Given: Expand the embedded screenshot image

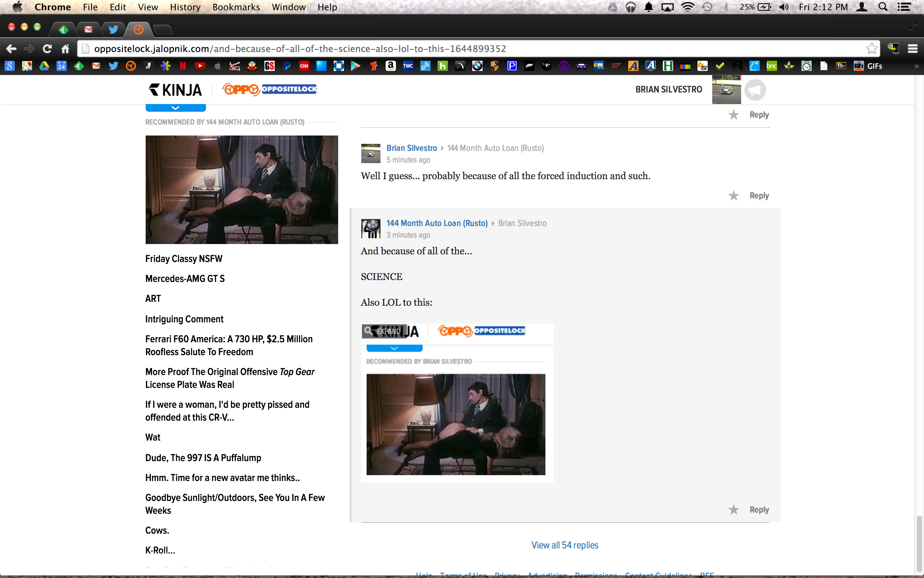Looking at the screenshot, I should click(384, 331).
